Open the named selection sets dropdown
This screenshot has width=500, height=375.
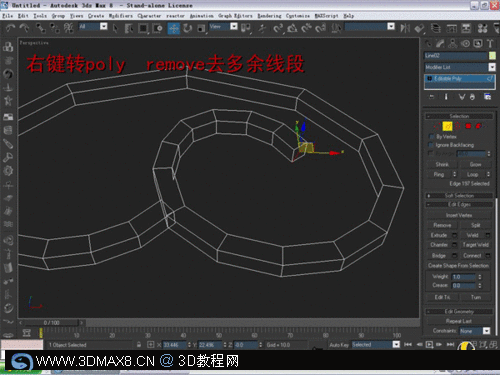(391, 26)
